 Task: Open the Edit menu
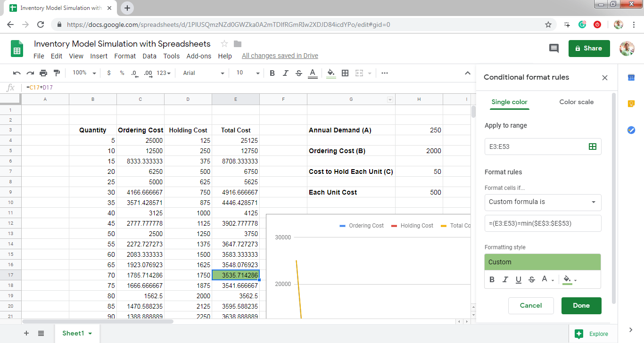(57, 56)
